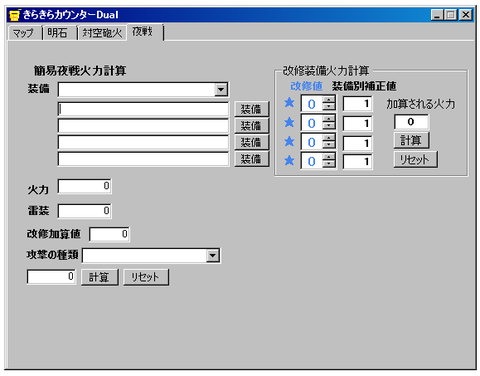Click the 簡易夜戦火力計算 heading
480x376 pixels.
80,71
